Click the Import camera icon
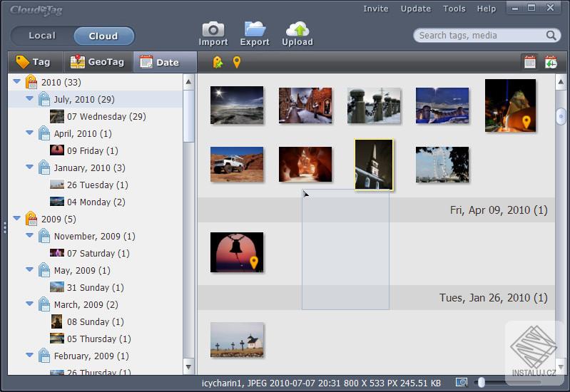The image size is (570, 392). coord(213,29)
